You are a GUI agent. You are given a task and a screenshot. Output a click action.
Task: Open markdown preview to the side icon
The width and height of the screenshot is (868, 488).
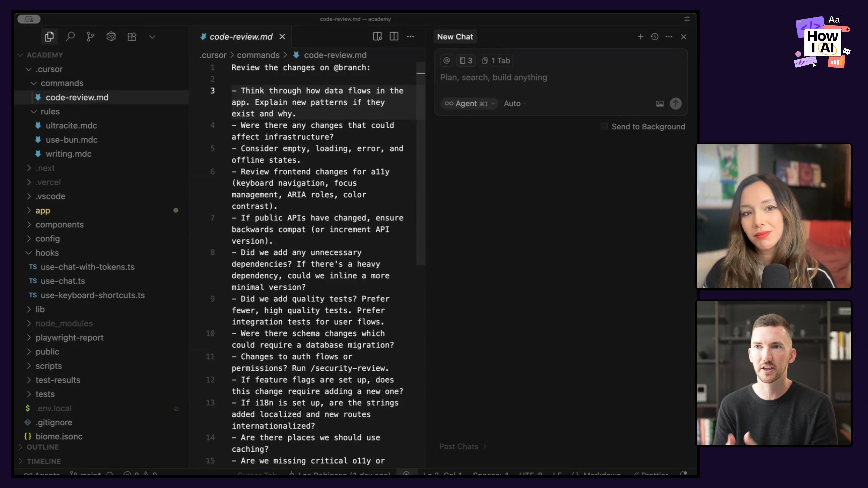click(x=377, y=36)
